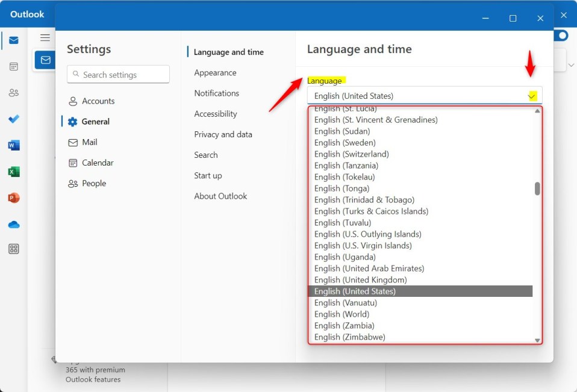
Task: Open Mail from the left app bar
Action: click(14, 40)
